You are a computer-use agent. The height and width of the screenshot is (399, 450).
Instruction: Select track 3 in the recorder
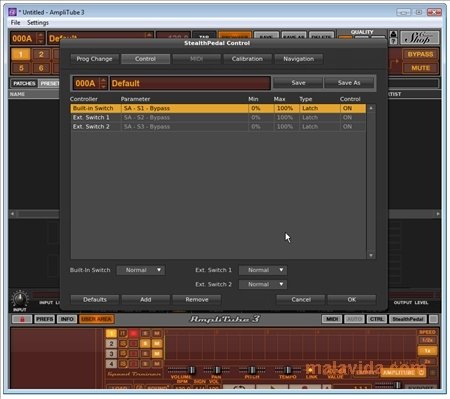click(111, 353)
